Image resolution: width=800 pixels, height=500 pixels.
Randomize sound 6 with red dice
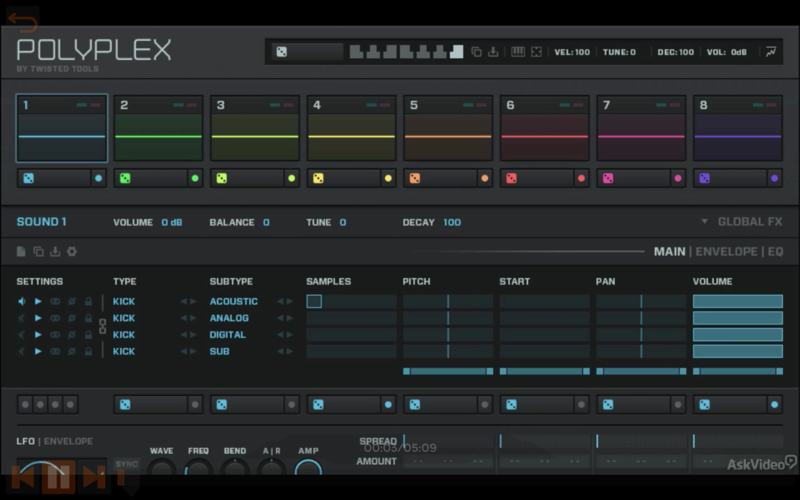511,178
